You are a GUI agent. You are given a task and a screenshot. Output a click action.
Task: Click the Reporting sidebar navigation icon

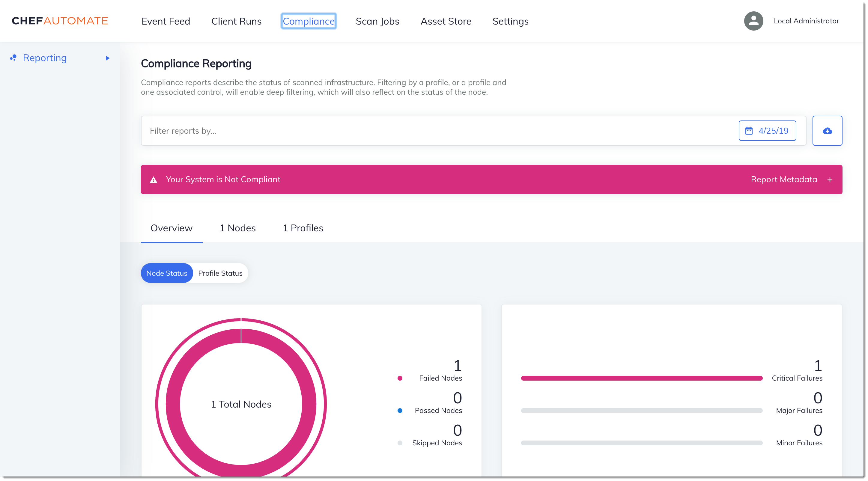13,58
